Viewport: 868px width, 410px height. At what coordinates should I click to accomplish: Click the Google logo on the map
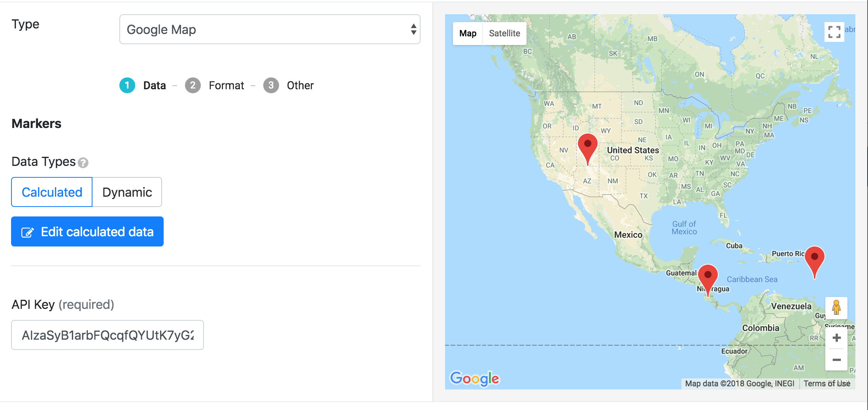pyautogui.click(x=474, y=378)
